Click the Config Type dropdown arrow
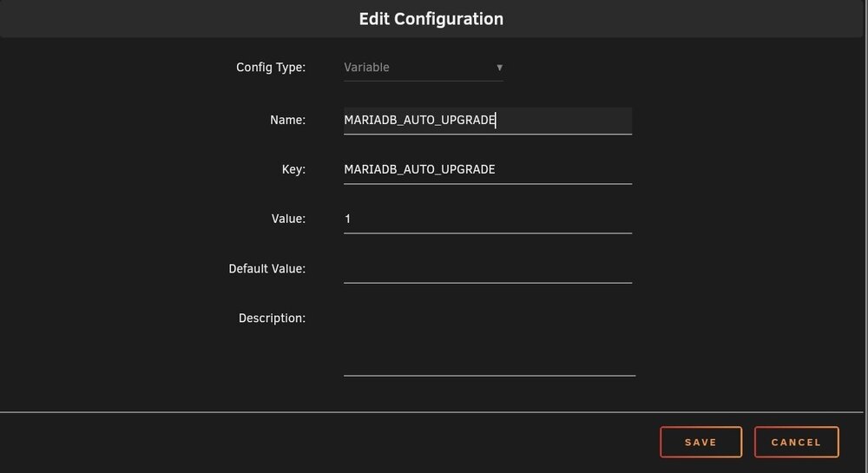The image size is (868, 473). coord(499,68)
